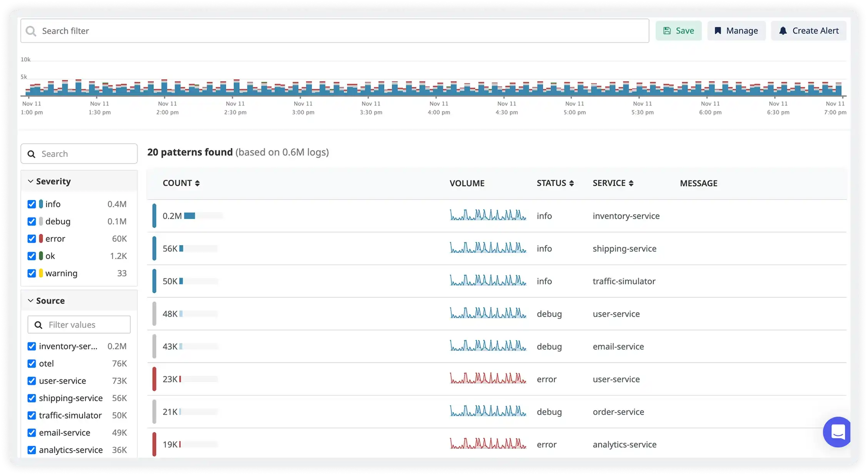Screen dimensions: 868x475
Task: Open the Intercom chat bubble
Action: [837, 432]
